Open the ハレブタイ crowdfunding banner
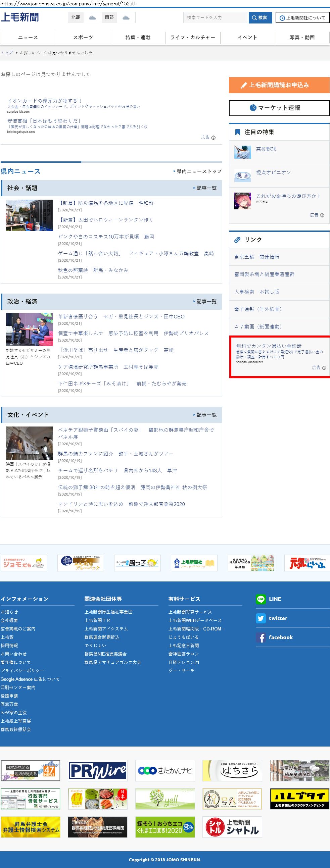The height and width of the screenshot is (868, 330). [299, 799]
